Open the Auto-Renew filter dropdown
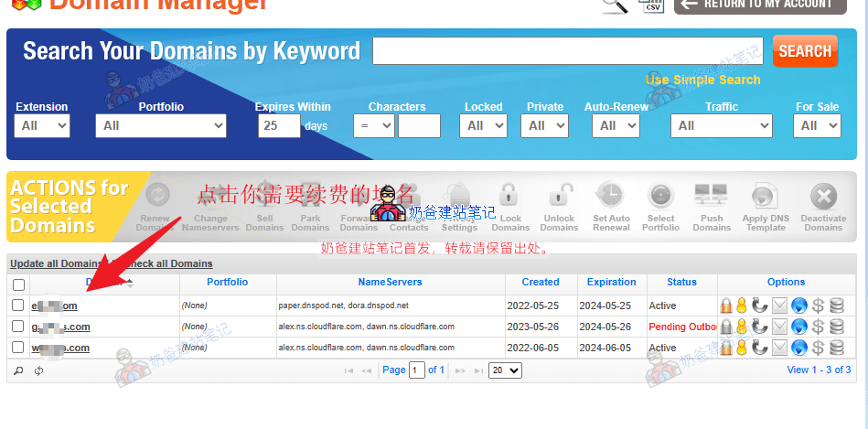This screenshot has height=429, width=868. coord(616,125)
